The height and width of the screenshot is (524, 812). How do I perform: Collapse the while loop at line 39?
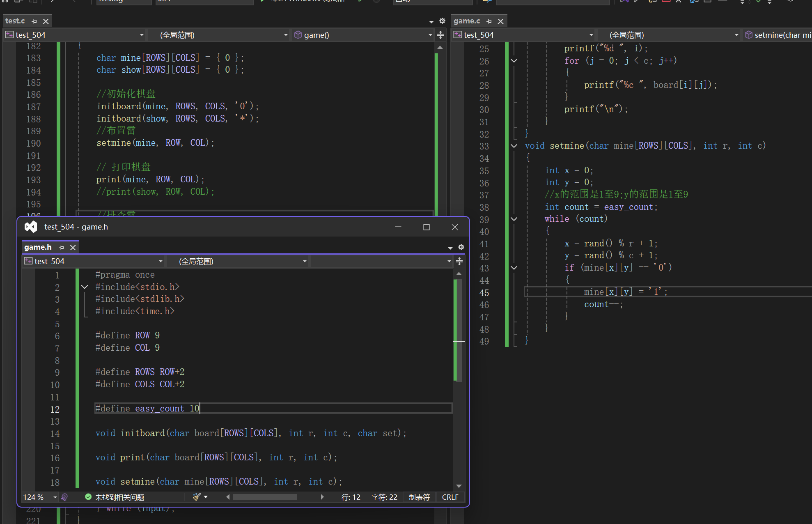pos(514,219)
